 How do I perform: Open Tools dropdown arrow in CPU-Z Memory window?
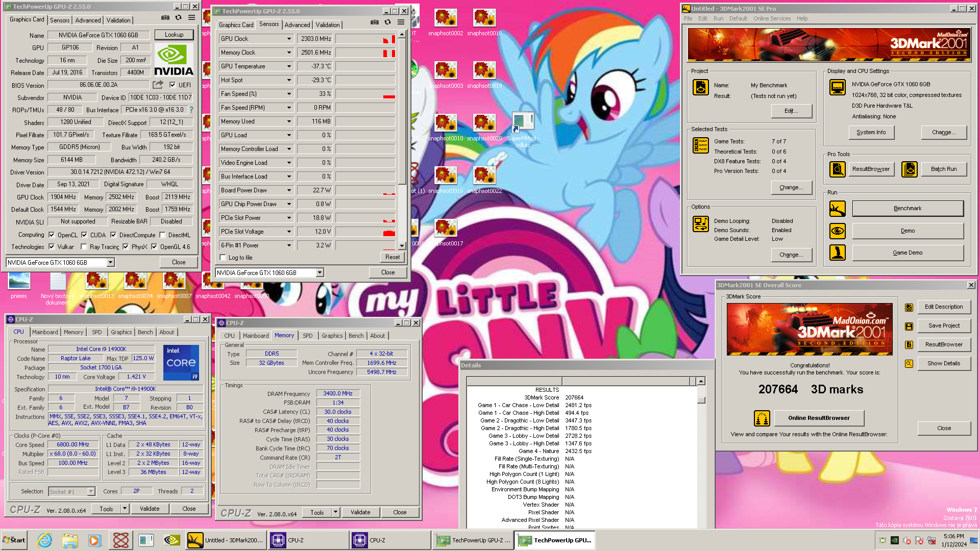pos(335,512)
